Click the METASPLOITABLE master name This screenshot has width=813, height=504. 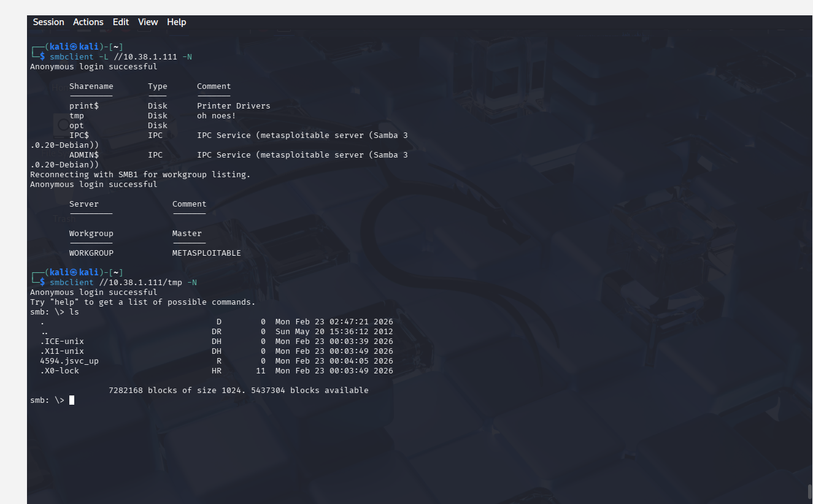click(206, 253)
